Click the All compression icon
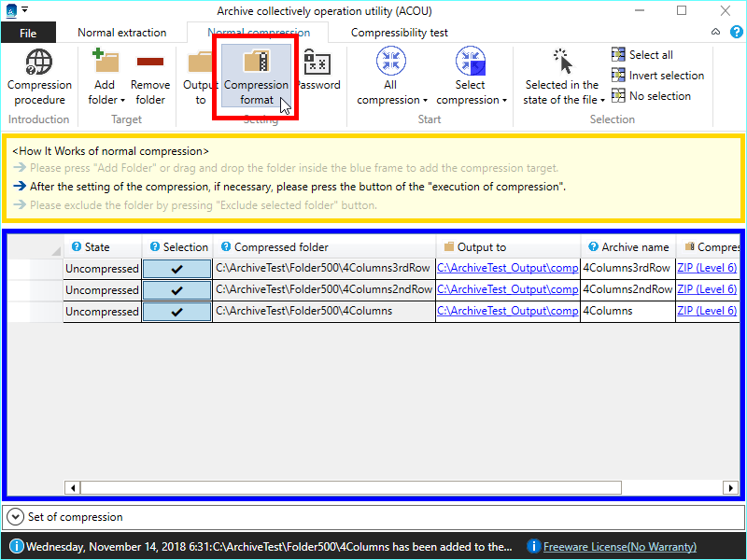 (390, 63)
